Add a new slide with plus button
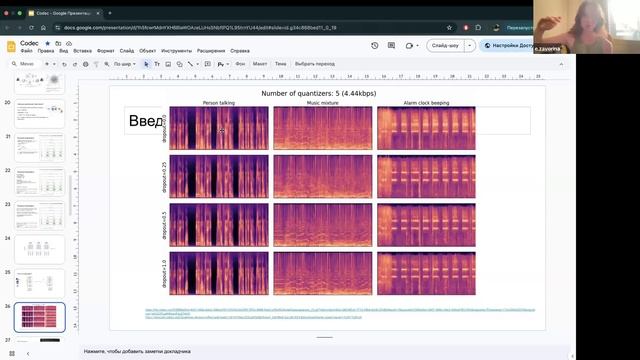640x360 pixels. click(x=47, y=64)
